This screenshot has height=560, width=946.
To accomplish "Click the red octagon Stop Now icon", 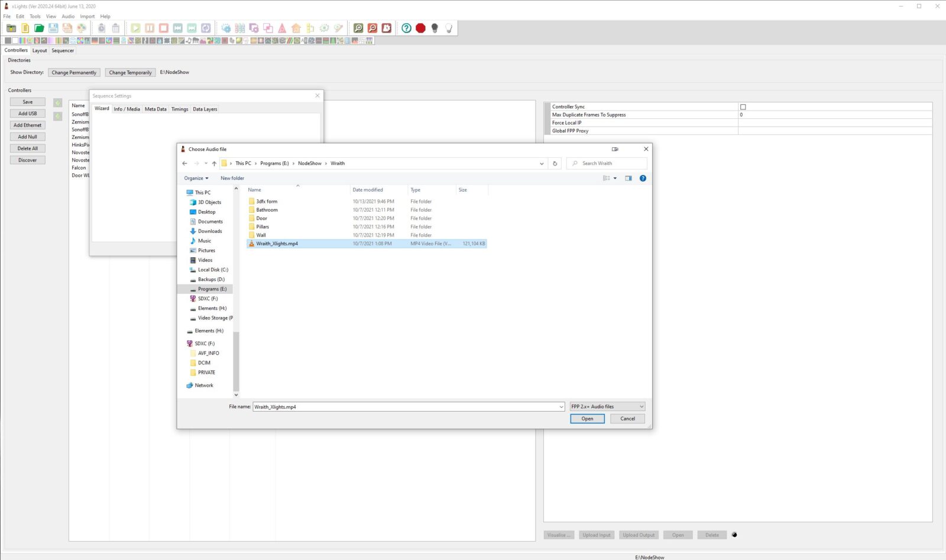I will pyautogui.click(x=420, y=28).
